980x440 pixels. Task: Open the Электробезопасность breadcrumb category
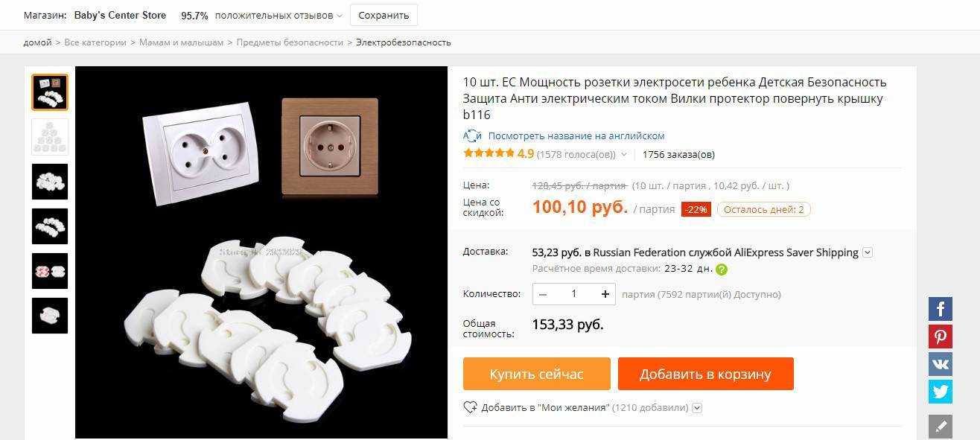404,42
